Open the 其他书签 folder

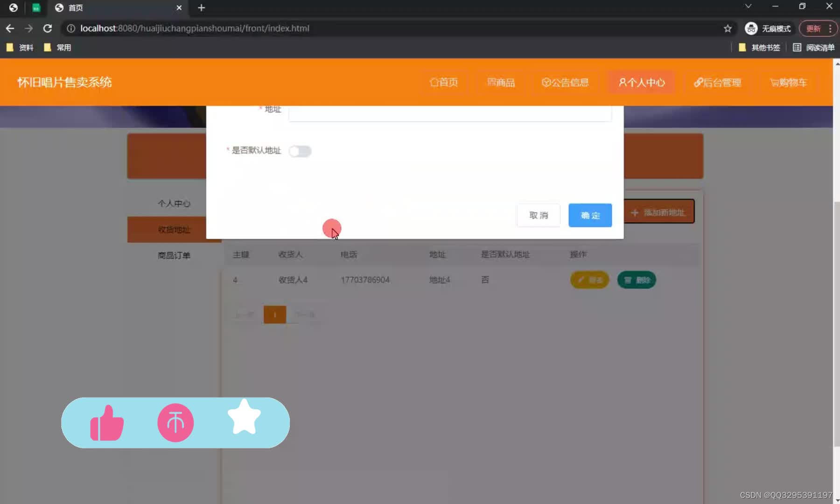(759, 47)
